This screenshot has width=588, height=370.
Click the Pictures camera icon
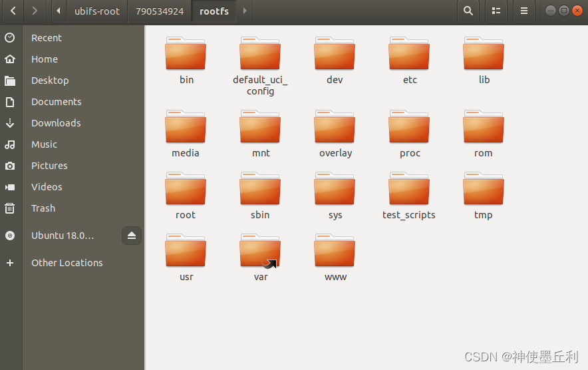click(x=10, y=166)
